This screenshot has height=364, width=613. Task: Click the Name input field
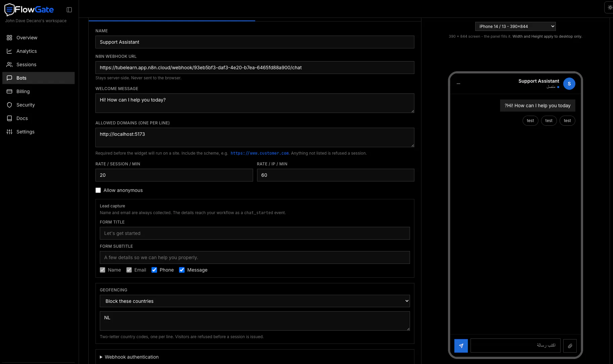point(255,42)
